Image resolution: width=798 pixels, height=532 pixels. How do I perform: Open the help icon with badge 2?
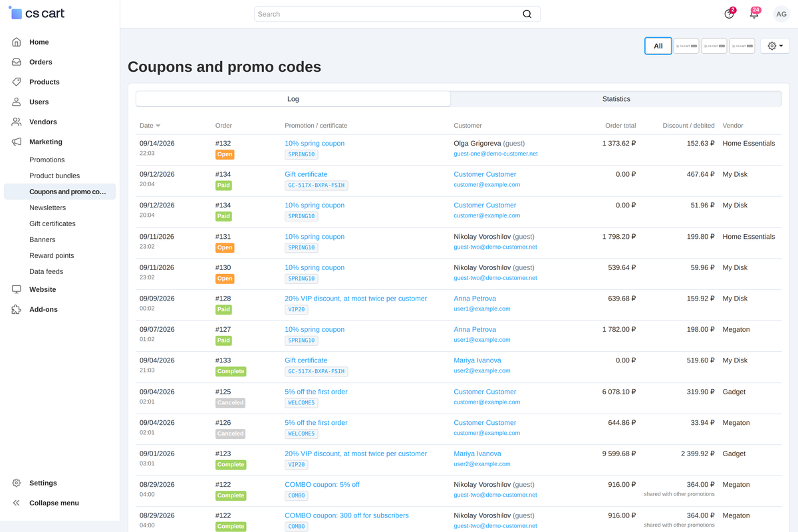(729, 14)
